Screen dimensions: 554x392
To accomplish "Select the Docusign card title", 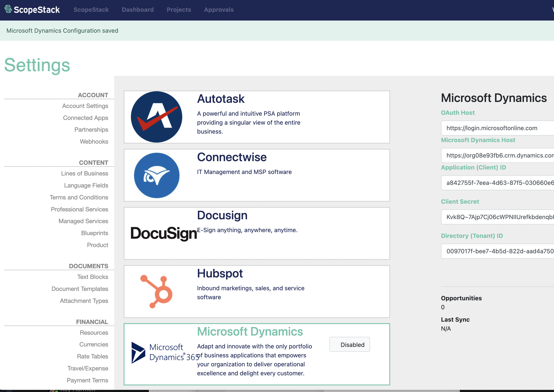I will point(222,215).
